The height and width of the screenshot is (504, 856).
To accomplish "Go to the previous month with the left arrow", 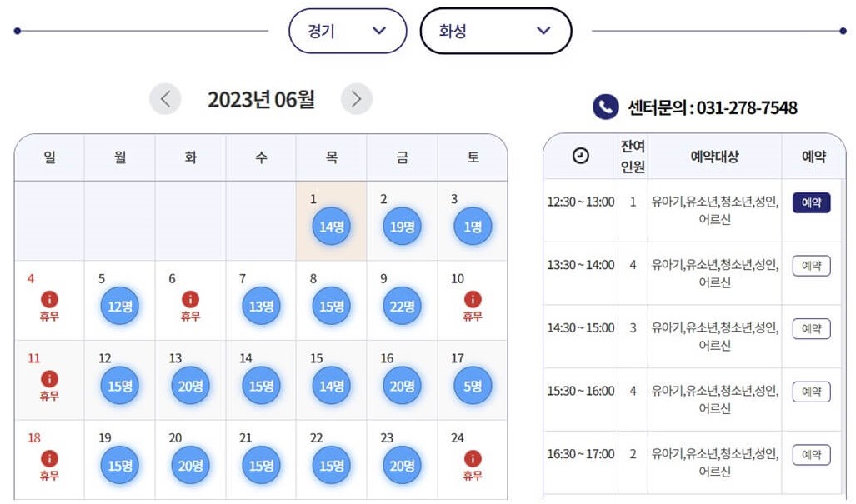I will pyautogui.click(x=165, y=98).
